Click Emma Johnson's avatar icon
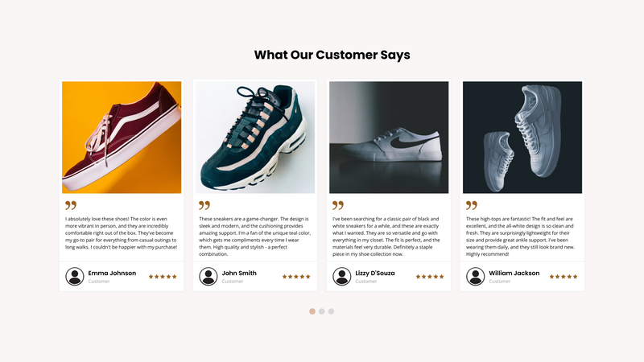644x362 pixels. coord(75,277)
